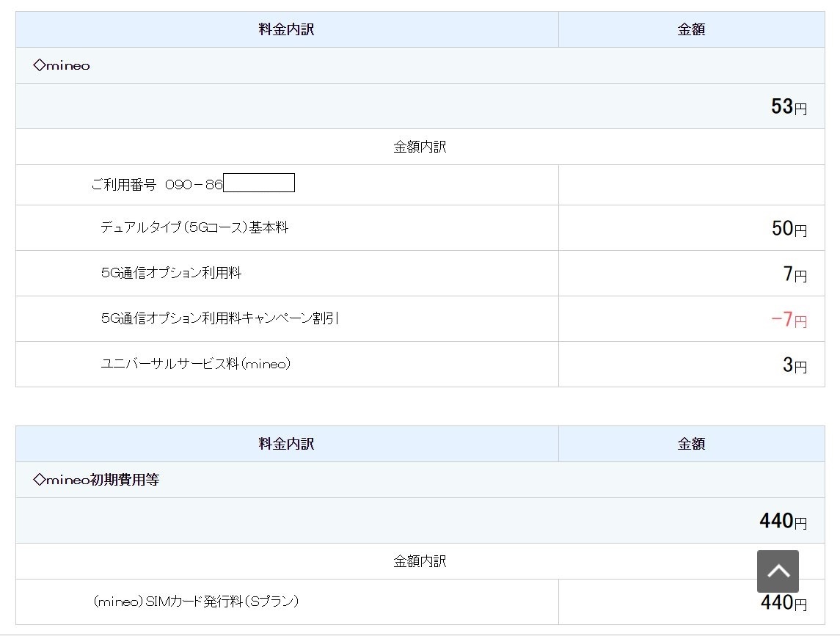
Task: Select the (mineo)SIMカード発行料(Sプラン) row label
Action: point(197,602)
